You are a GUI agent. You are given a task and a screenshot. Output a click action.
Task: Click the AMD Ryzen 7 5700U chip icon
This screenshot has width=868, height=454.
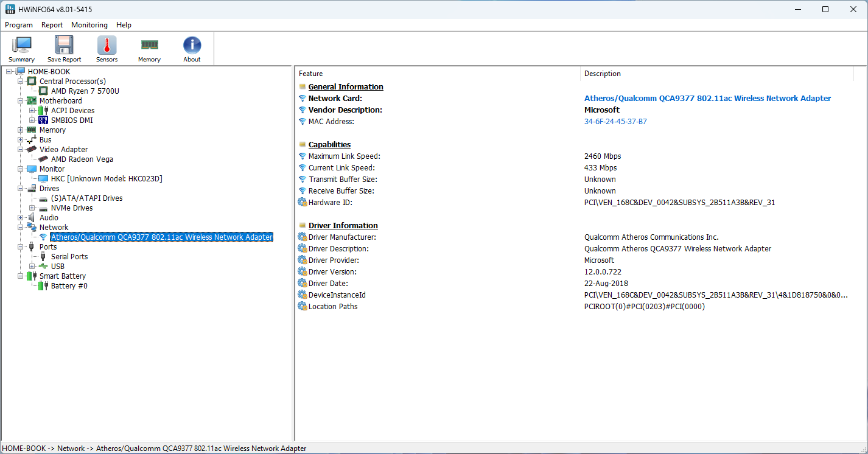point(43,91)
